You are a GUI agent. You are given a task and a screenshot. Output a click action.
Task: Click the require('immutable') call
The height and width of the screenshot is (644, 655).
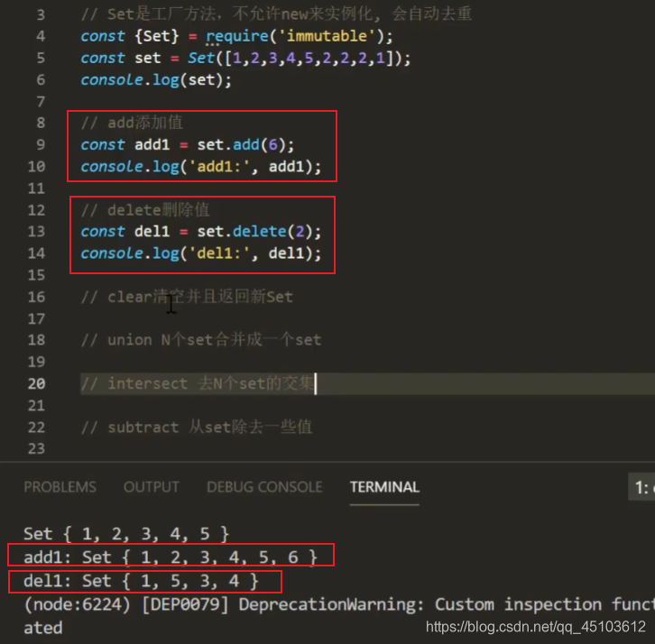pyautogui.click(x=300, y=36)
